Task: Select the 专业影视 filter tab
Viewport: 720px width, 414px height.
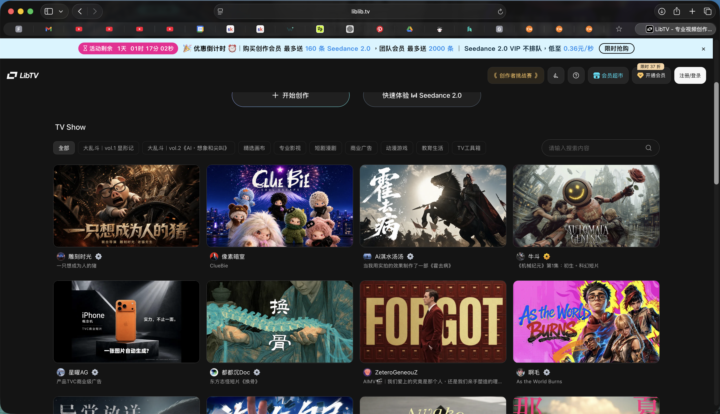Action: (290, 148)
